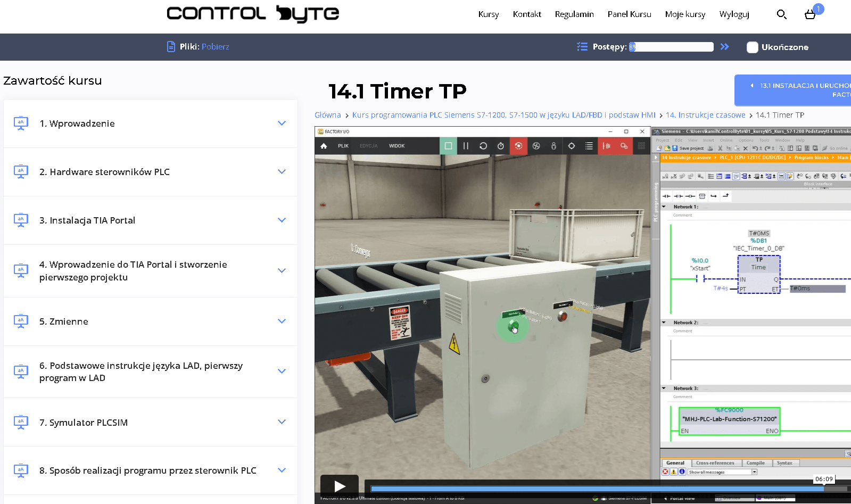The height and width of the screenshot is (504, 851).
Task: Expand 8. Sposób realizacji programu section
Action: point(282,470)
